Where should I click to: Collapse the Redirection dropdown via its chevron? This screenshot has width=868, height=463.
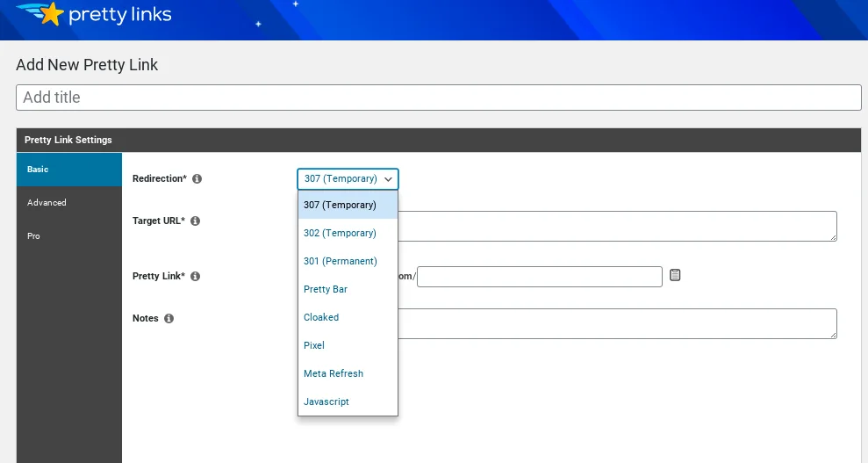388,179
